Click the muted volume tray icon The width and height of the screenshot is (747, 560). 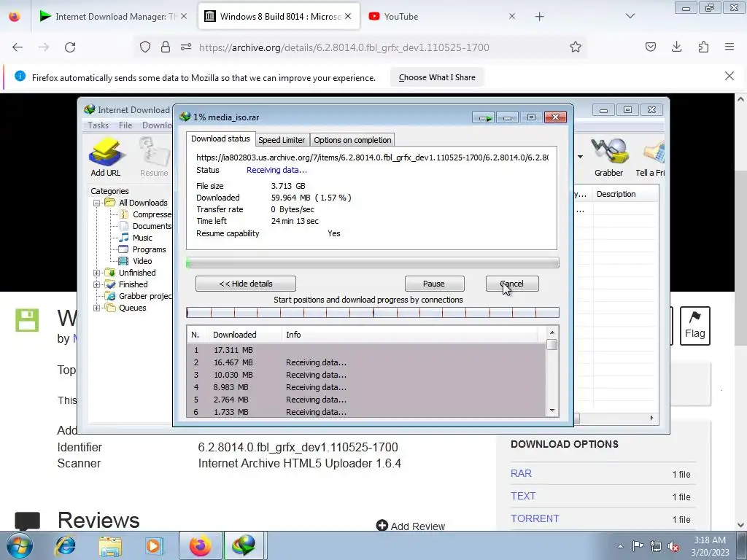point(673,547)
